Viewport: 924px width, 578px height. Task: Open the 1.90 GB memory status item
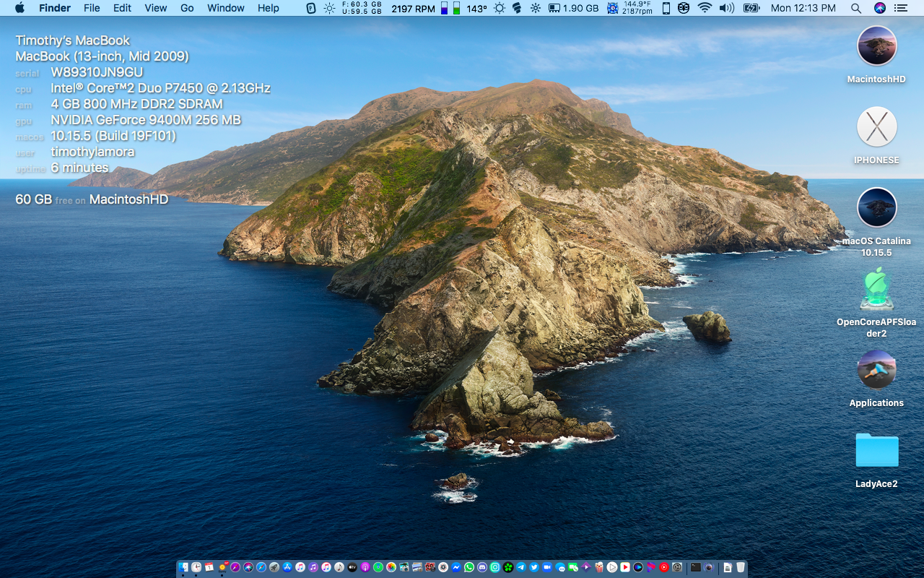[574, 8]
